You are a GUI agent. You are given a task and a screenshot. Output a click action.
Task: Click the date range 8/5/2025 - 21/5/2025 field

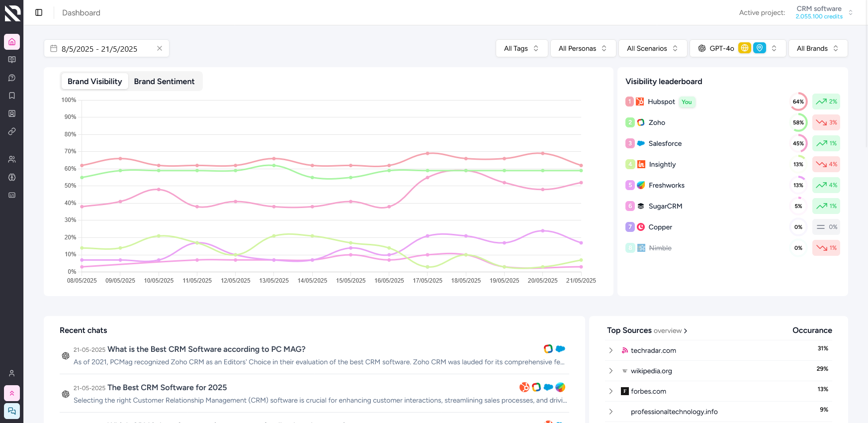point(106,48)
